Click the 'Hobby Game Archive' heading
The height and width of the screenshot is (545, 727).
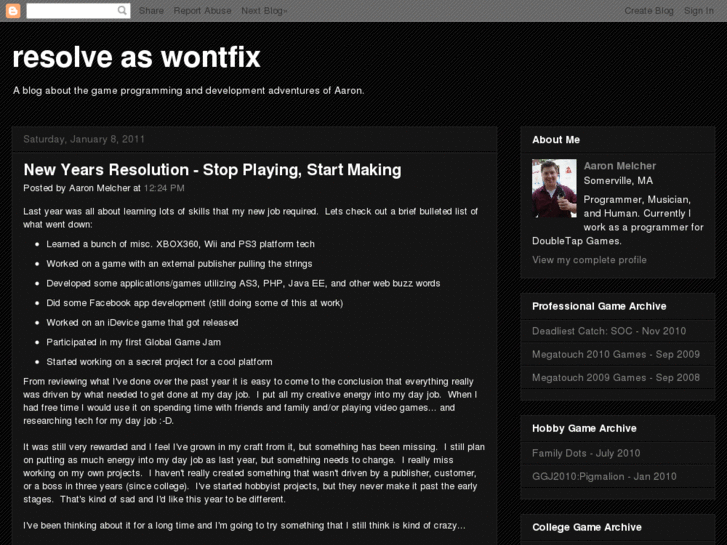(x=584, y=428)
